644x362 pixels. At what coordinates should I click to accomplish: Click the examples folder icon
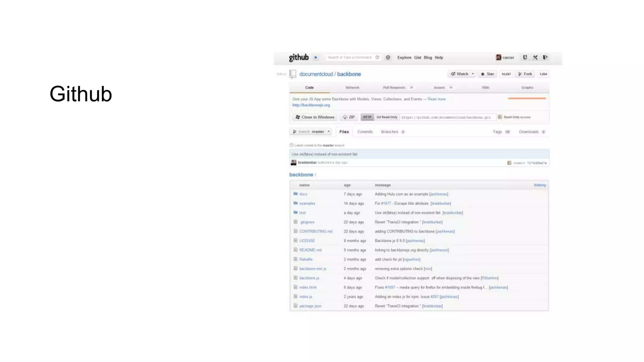pyautogui.click(x=295, y=203)
